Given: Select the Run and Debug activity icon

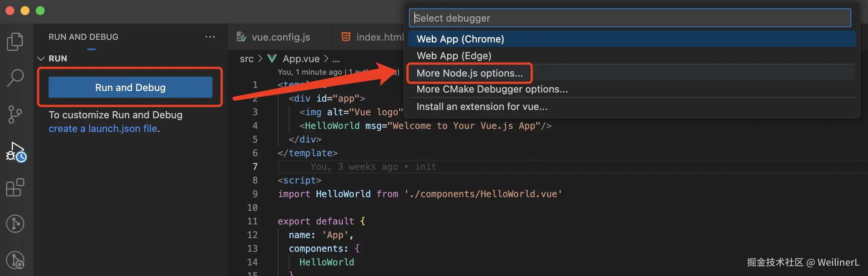Looking at the screenshot, I should tap(16, 152).
